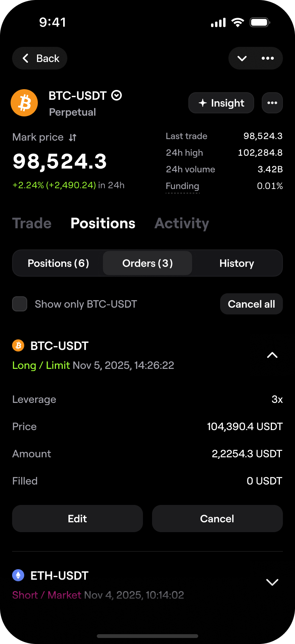Open the three-dot menu beside Insight
The image size is (295, 644).
[272, 103]
